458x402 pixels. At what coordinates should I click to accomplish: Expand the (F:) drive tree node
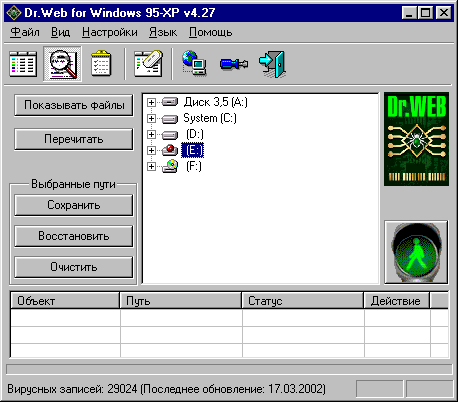coord(151,166)
